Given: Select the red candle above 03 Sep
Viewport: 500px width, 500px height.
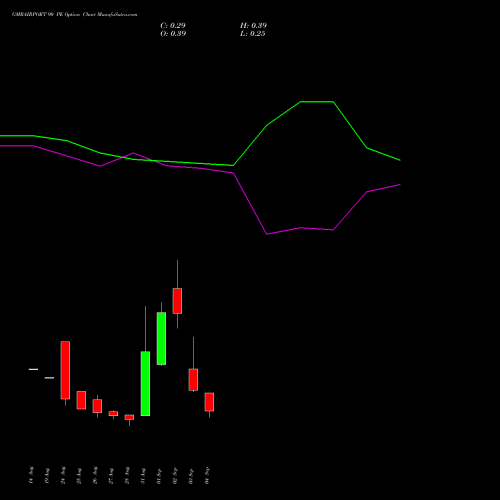Looking at the screenshot, I should pyautogui.click(x=193, y=380).
